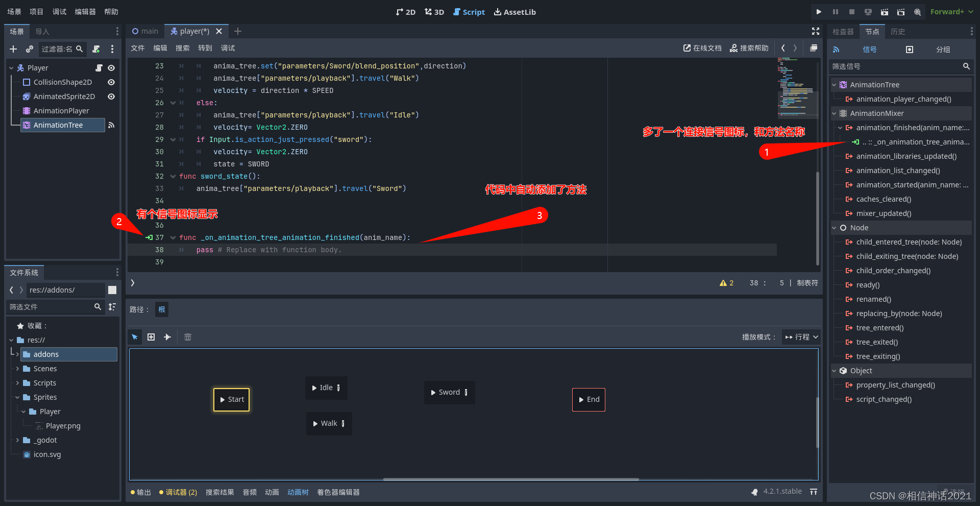Open the 项目 menu

36,12
